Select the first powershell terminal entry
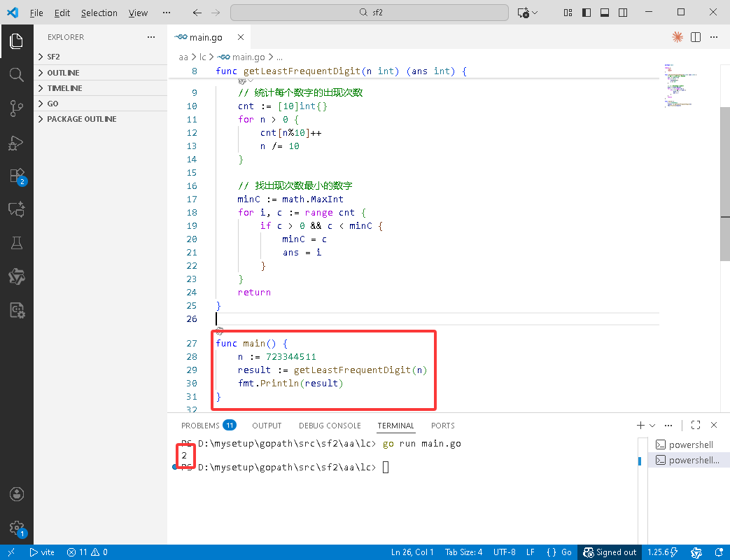This screenshot has height=560, width=730. coord(689,445)
